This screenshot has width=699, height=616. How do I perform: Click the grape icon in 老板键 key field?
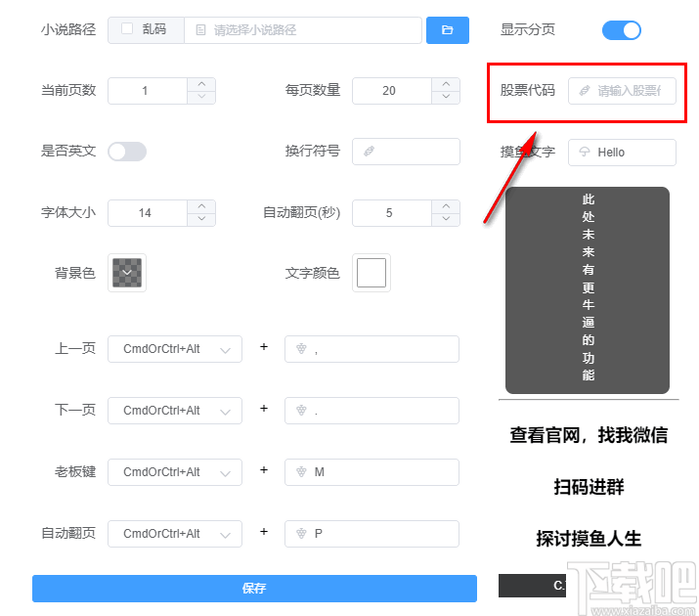[x=301, y=471]
